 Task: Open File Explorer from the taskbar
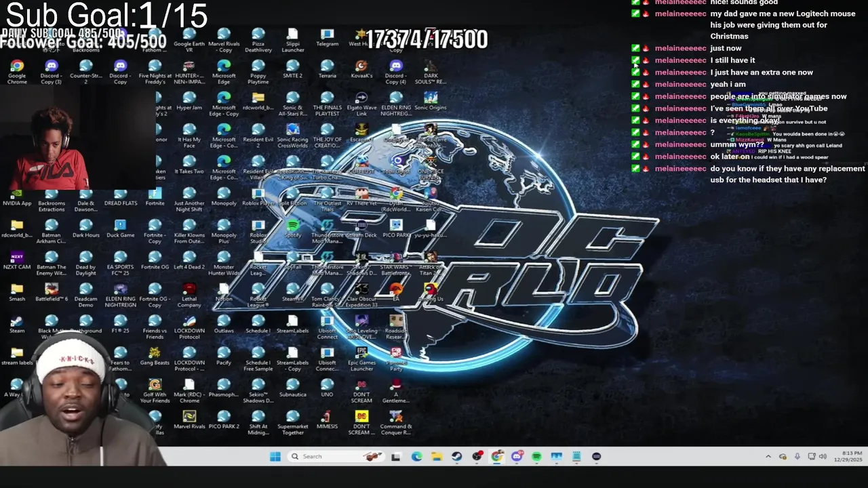tap(437, 456)
